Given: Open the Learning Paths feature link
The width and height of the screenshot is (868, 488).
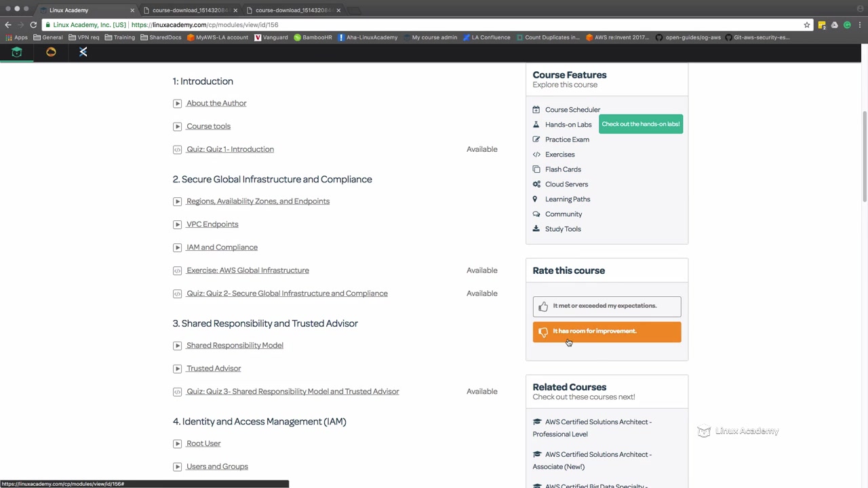Looking at the screenshot, I should (x=568, y=199).
